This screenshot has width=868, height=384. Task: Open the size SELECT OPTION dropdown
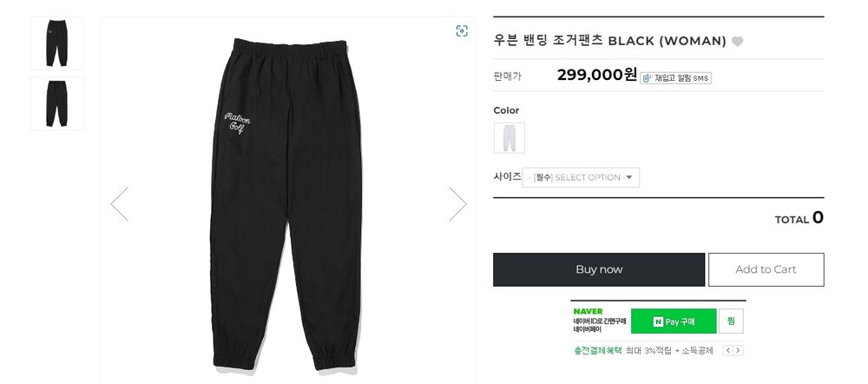[582, 177]
